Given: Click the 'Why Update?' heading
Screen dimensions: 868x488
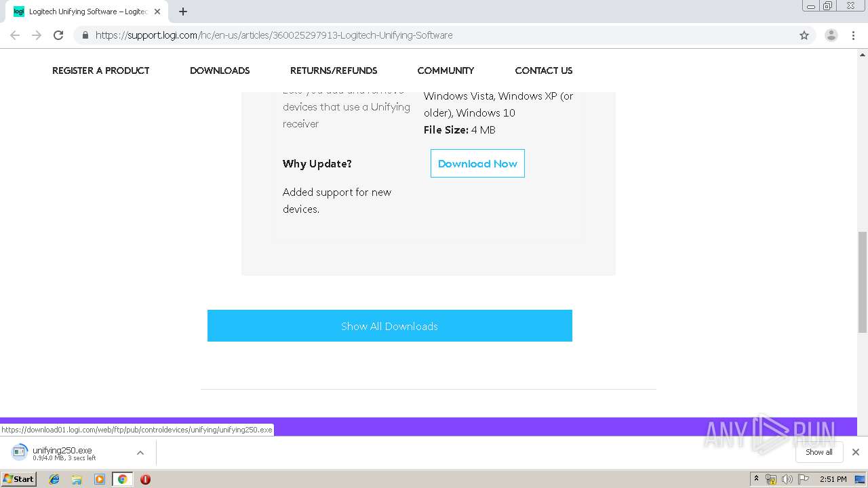Looking at the screenshot, I should [x=317, y=164].
